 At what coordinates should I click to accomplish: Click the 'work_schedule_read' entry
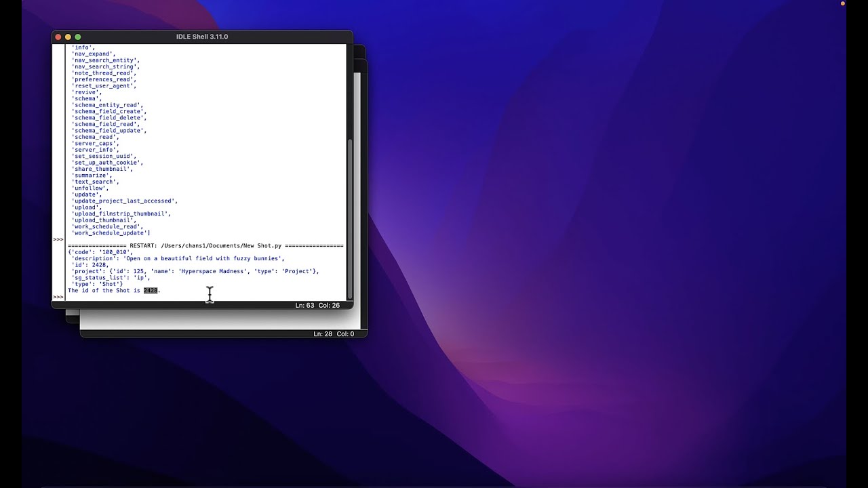point(106,226)
